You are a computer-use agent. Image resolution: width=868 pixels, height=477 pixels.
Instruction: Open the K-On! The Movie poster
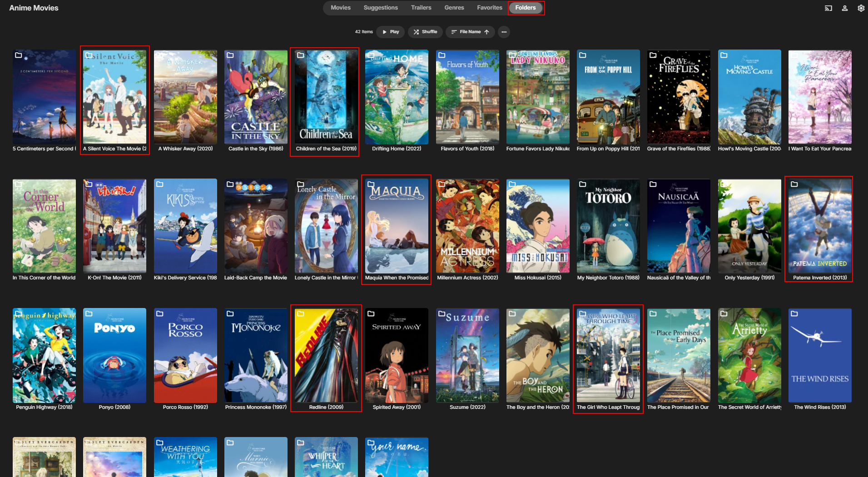[x=115, y=226]
